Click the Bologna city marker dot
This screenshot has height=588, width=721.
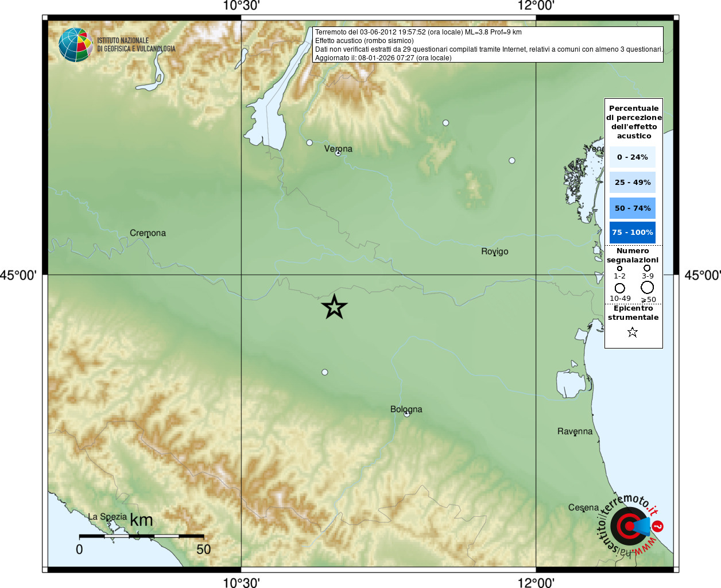coord(407,414)
